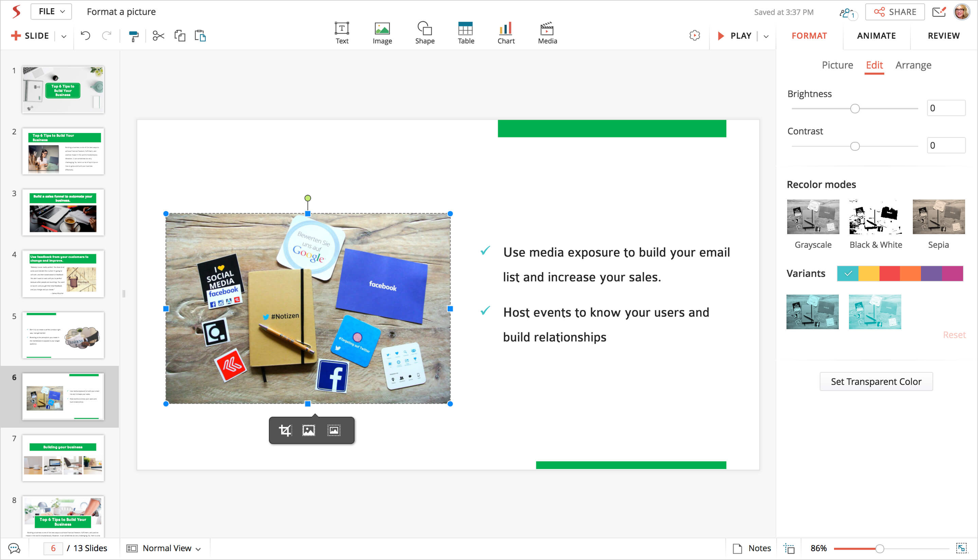Viewport: 978px width, 560px height.
Task: Toggle the Notes panel
Action: coord(752,548)
